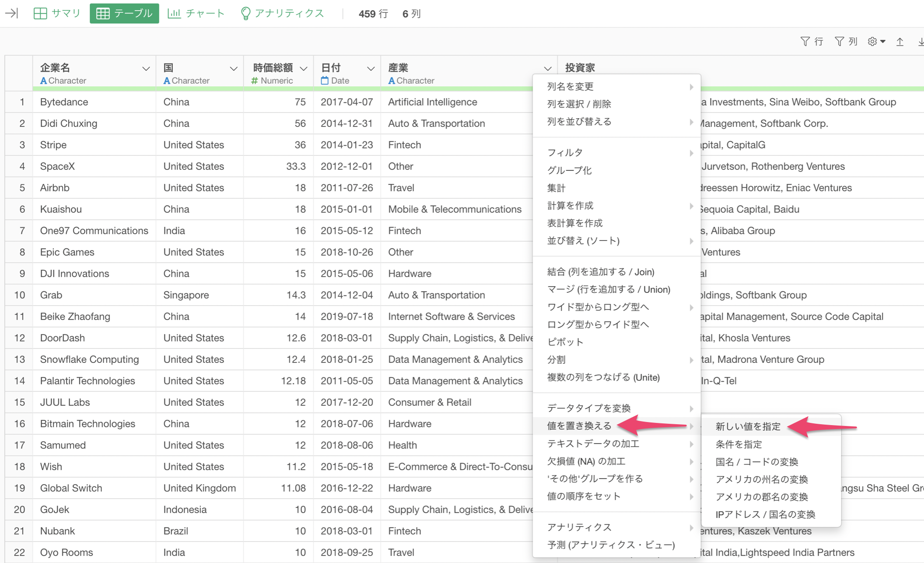Click the download arrow icon
924x563 pixels.
tap(920, 42)
